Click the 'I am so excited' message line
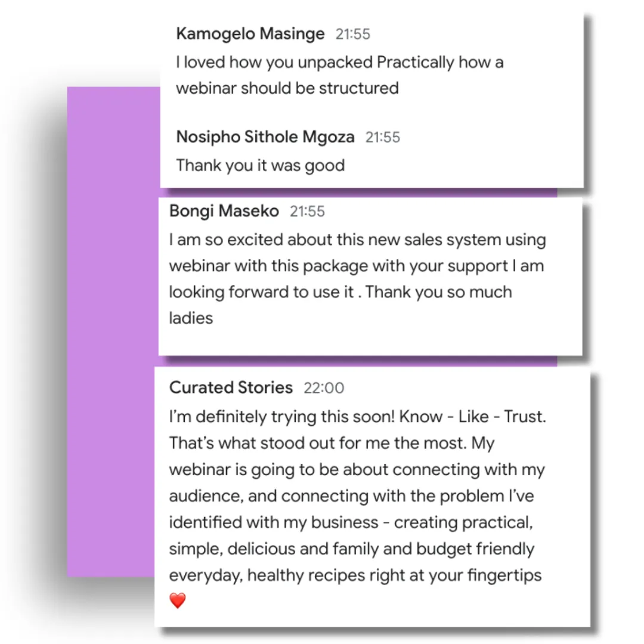Viewport: 644px width, 644px height. tap(357, 240)
